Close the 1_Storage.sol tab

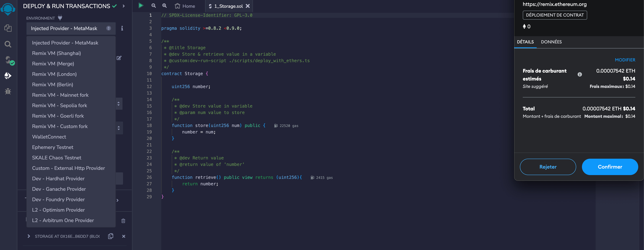pos(247,6)
